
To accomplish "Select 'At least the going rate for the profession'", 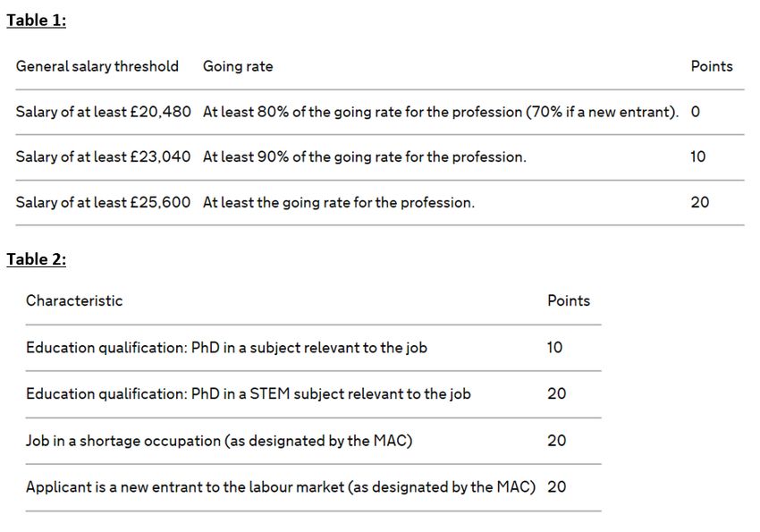I will point(338,202).
